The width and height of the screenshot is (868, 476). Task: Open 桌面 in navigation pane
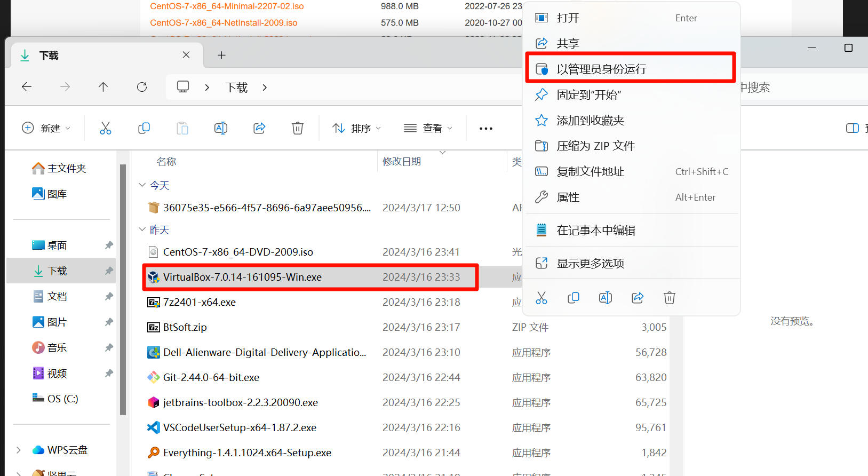50,245
